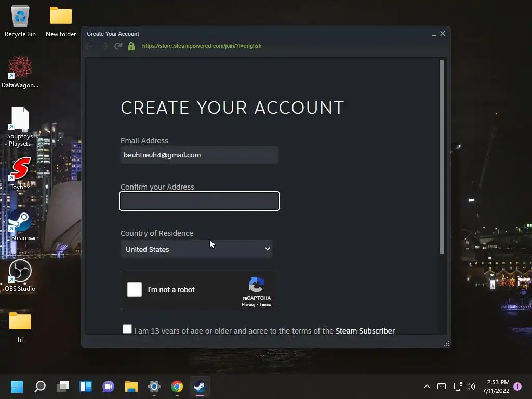Click the network status tray icon
This screenshot has height=399, width=532.
[x=458, y=387]
